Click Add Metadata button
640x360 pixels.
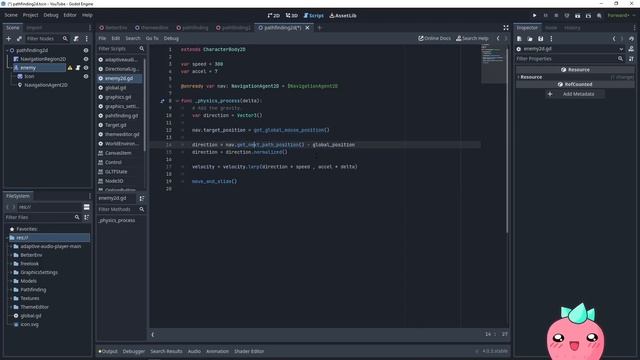pos(575,94)
